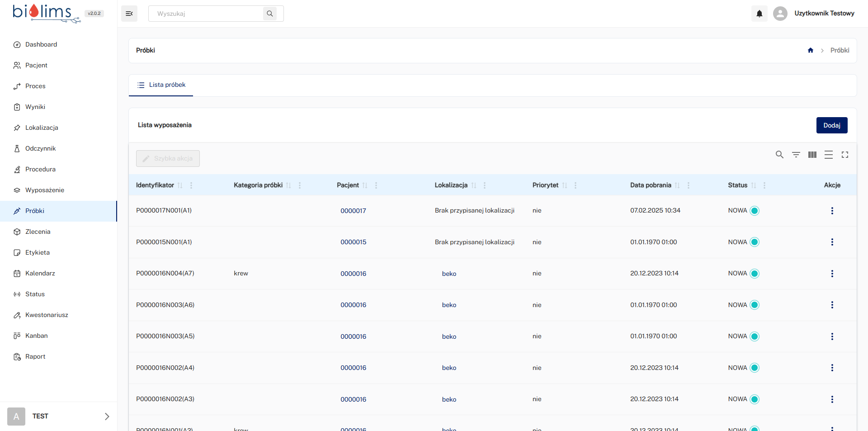
Task: Open user avatar menu
Action: pyautogui.click(x=780, y=14)
